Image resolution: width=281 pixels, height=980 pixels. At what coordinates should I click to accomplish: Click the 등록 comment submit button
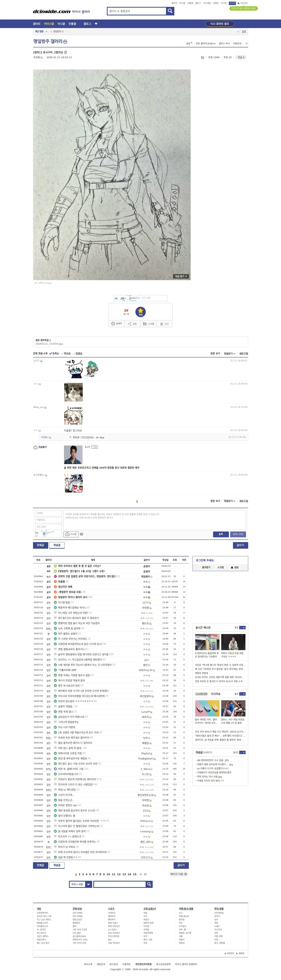click(221, 534)
